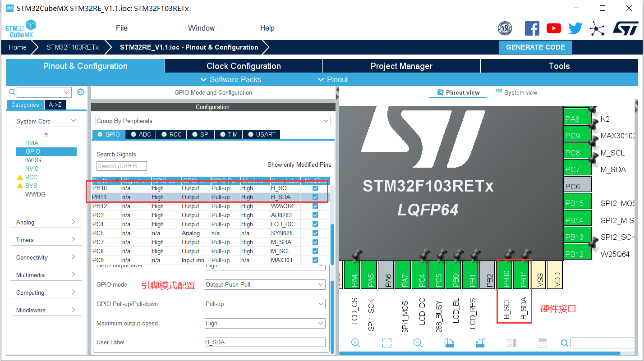The width and height of the screenshot is (644, 361).
Task: Select the A->Z sorting tab
Action: 55,105
